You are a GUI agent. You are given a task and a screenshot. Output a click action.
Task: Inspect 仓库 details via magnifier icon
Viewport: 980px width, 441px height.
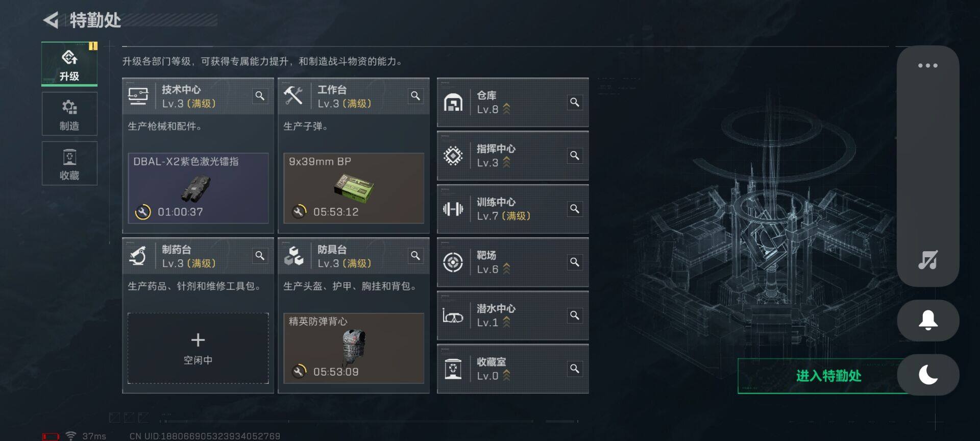pyautogui.click(x=574, y=102)
